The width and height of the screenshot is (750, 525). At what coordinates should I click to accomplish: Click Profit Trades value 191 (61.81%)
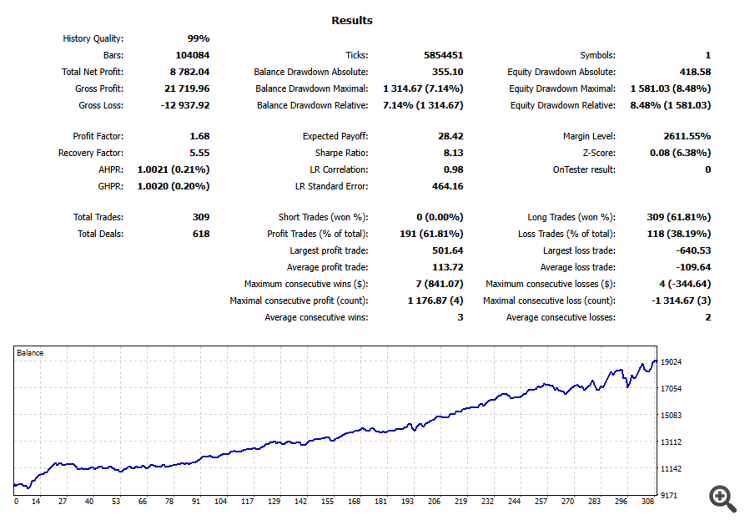431,234
